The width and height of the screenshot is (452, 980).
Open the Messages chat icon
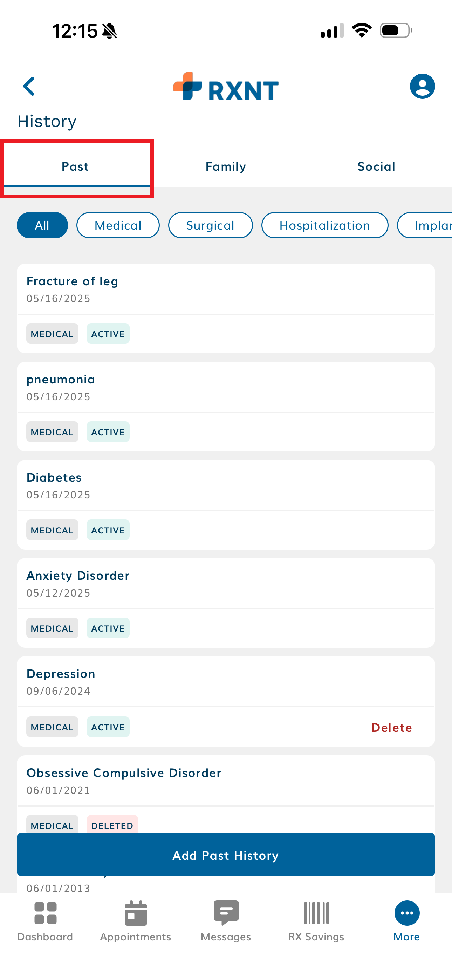[226, 913]
